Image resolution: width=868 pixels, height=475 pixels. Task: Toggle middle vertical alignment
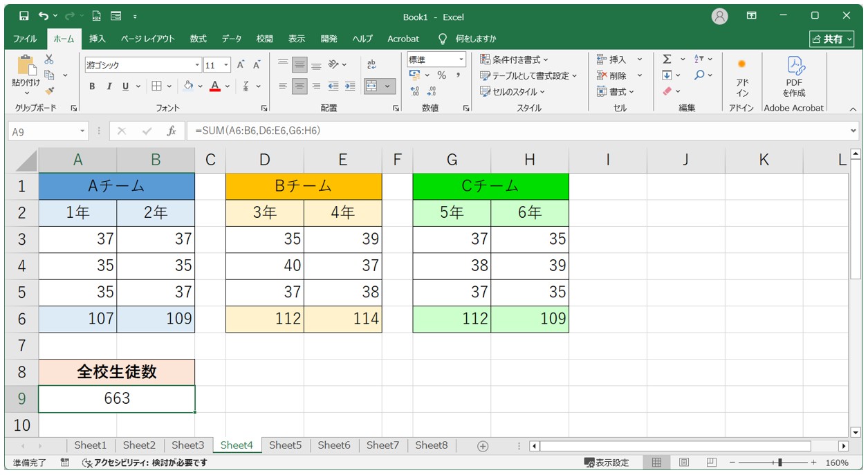point(299,65)
